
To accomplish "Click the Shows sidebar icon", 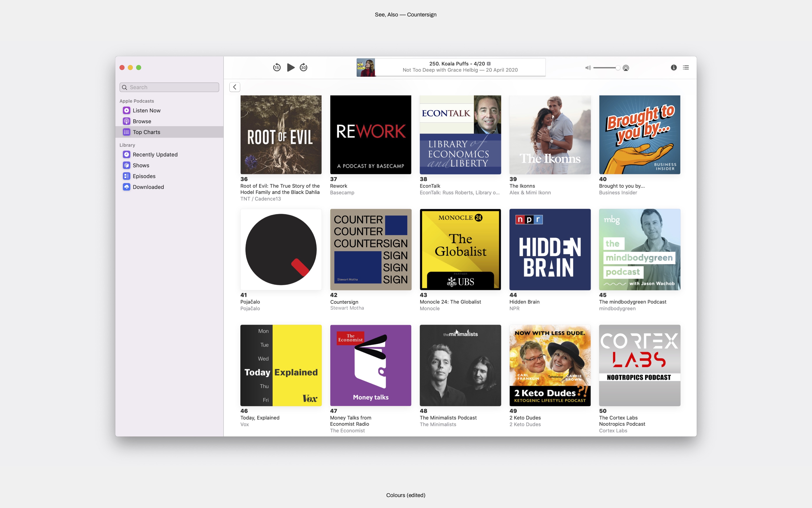I will pyautogui.click(x=126, y=165).
